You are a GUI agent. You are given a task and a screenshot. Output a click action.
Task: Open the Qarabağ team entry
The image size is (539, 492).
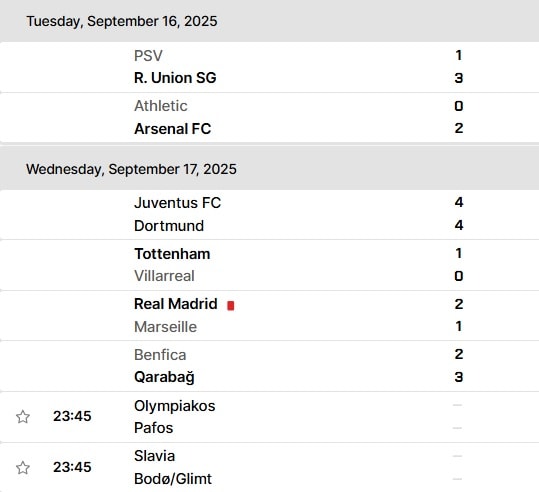(x=164, y=378)
